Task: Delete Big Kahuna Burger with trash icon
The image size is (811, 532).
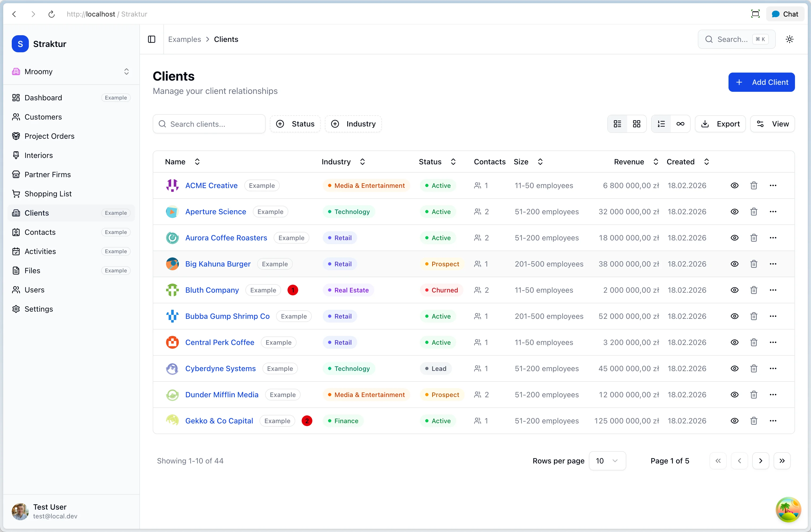Action: [754, 264]
